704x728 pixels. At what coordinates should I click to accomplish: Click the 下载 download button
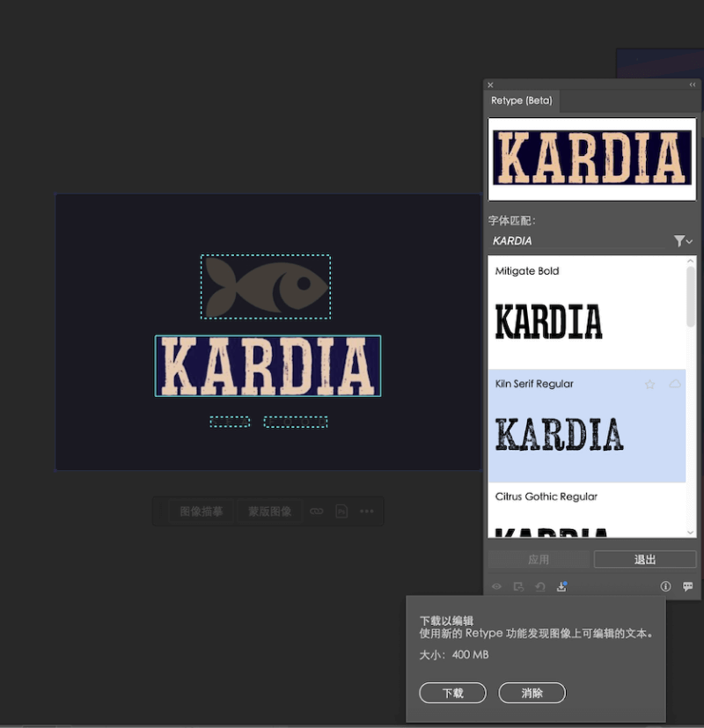tap(452, 693)
